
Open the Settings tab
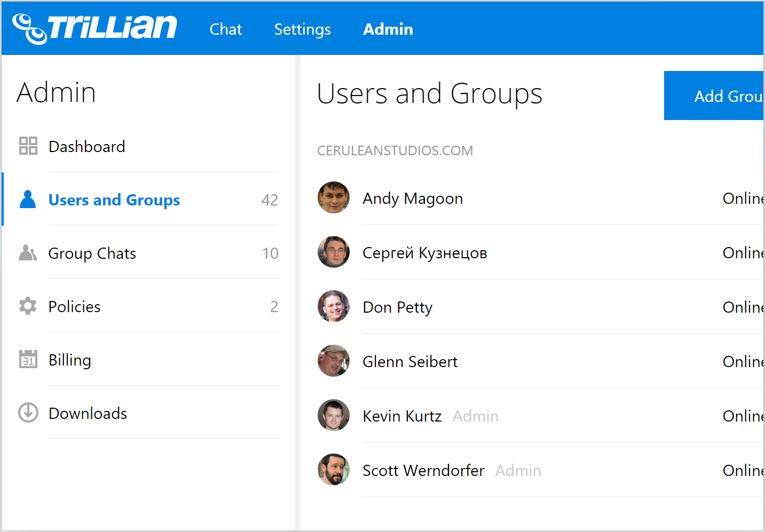click(302, 29)
